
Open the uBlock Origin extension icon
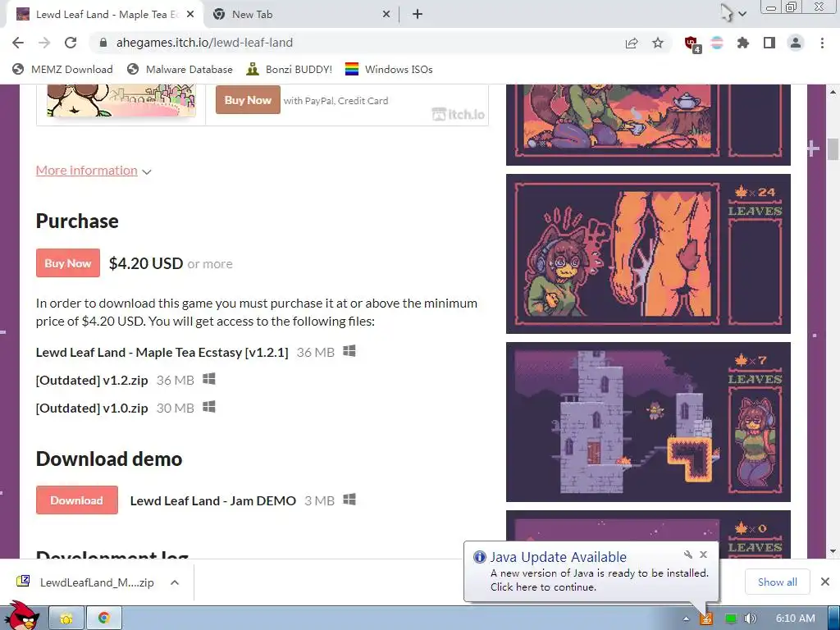coord(692,44)
